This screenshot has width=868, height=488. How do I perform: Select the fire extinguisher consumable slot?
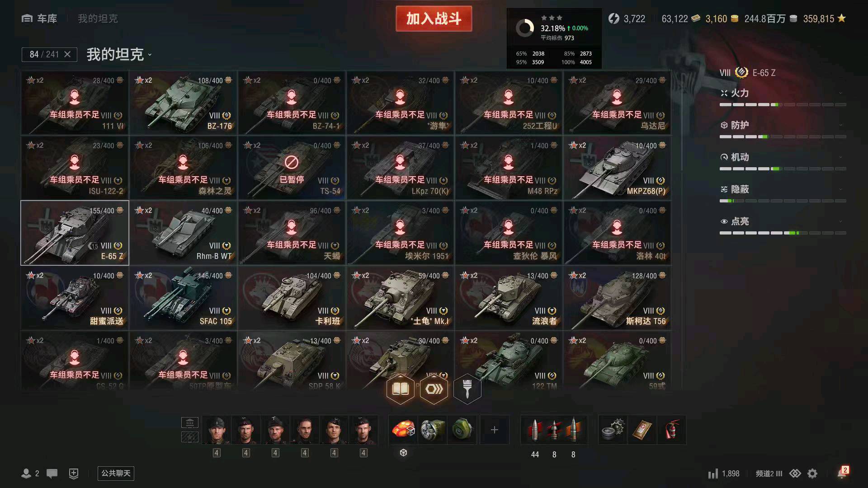click(672, 429)
